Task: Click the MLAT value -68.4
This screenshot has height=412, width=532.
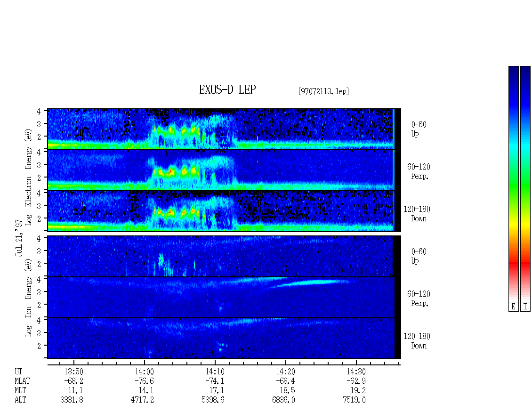Action: point(285,381)
